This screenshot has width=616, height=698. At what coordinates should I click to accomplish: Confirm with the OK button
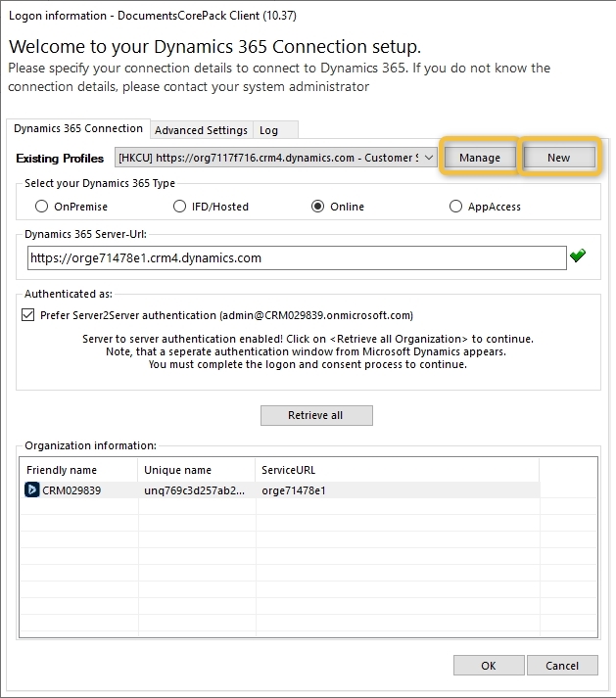tap(489, 666)
